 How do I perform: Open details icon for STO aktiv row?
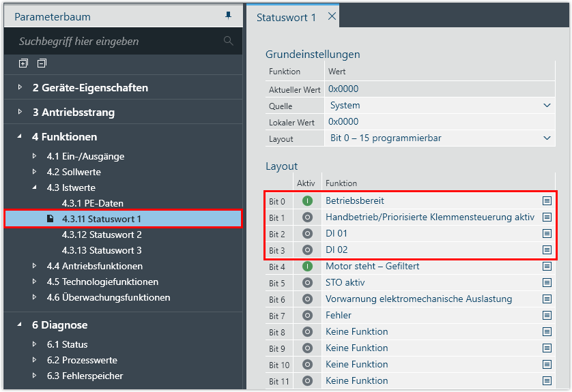(547, 283)
